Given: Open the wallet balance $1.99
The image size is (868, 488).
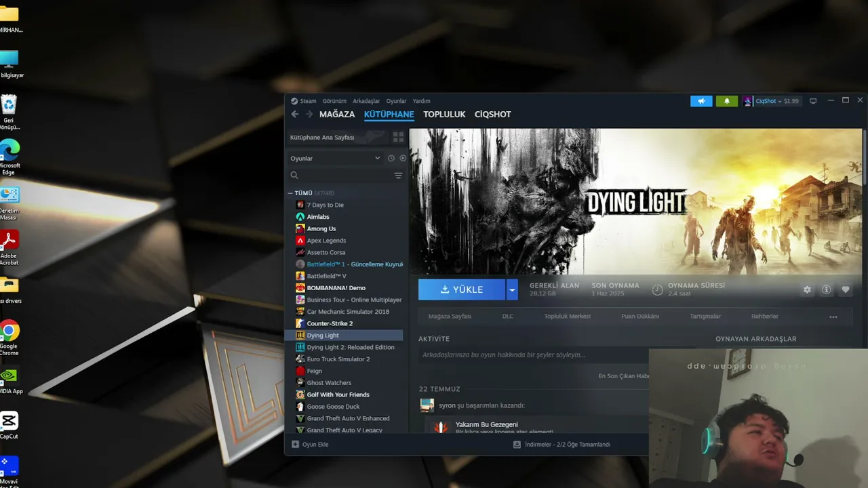Looking at the screenshot, I should click(791, 101).
